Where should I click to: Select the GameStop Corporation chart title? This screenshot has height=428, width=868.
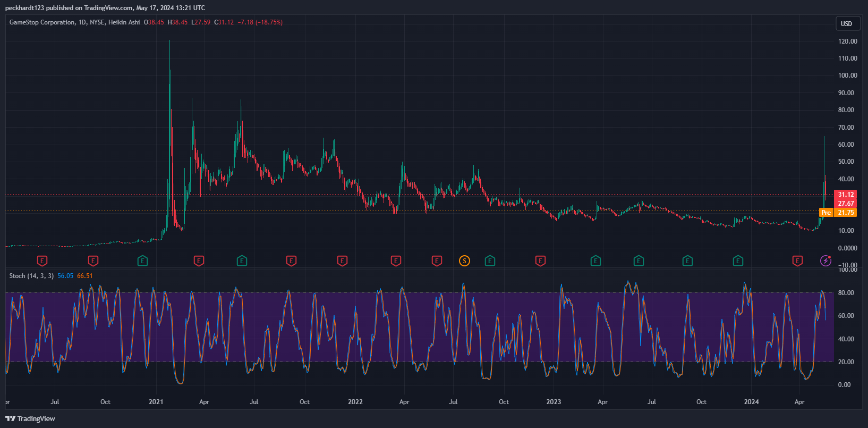pyautogui.click(x=42, y=22)
